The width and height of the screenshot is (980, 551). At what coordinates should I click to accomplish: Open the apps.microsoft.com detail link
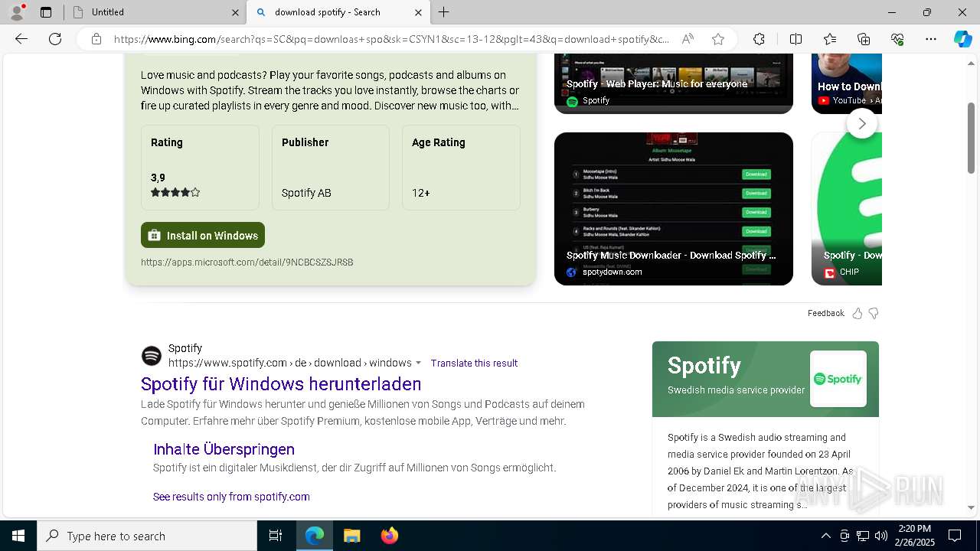tap(247, 262)
